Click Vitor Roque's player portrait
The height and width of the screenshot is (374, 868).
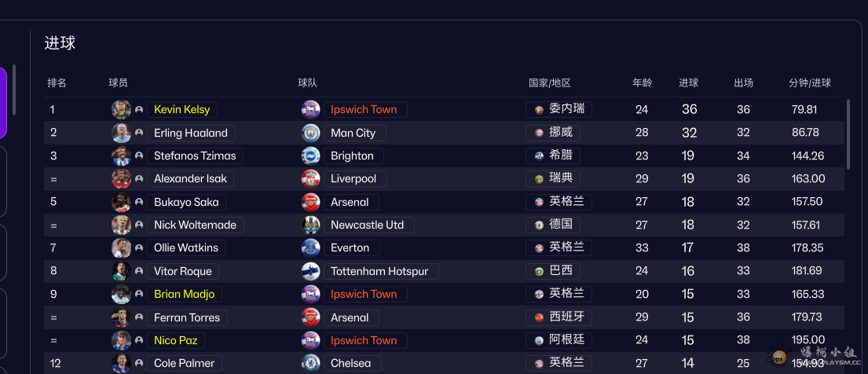pyautogui.click(x=121, y=271)
